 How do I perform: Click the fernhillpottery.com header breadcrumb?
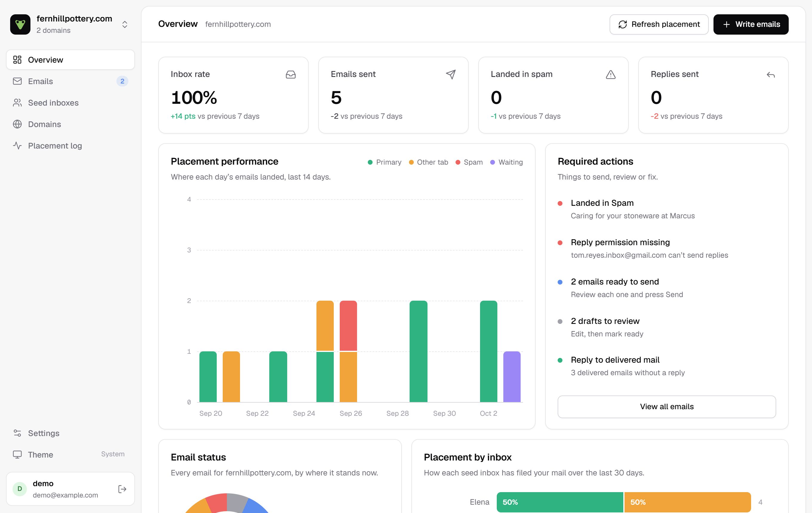[x=238, y=24]
